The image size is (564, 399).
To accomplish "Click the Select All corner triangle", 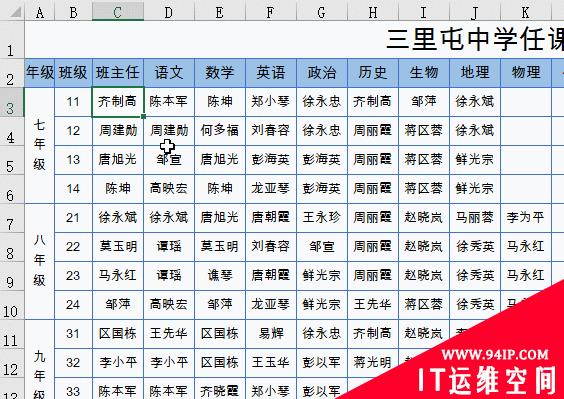I will tap(14, 12).
